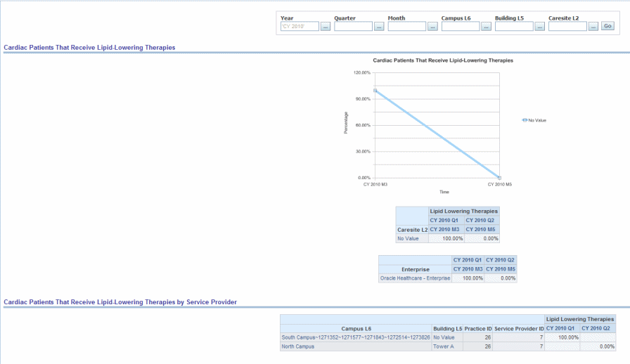Click CY 2010 M5 header in Enterprise table
This screenshot has height=364, width=630.
click(501, 269)
